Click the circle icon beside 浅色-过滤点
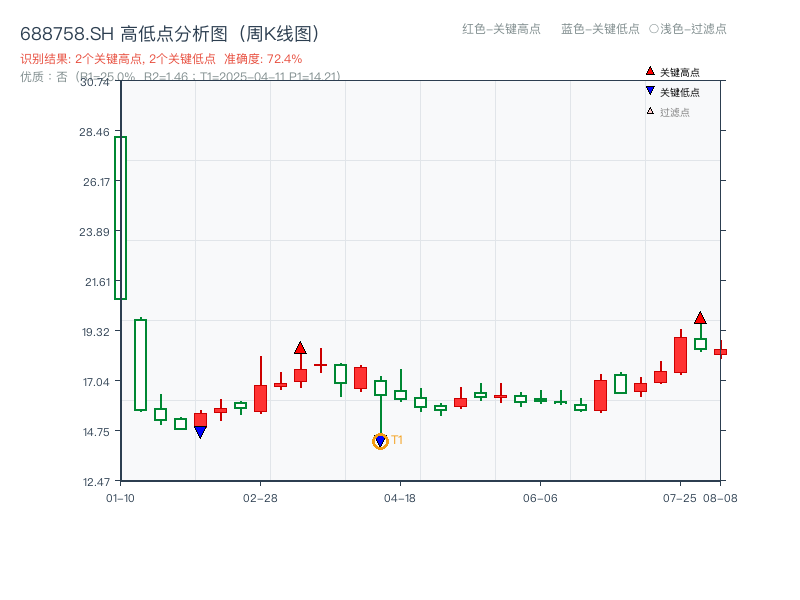The height and width of the screenshot is (600, 800). [x=656, y=30]
